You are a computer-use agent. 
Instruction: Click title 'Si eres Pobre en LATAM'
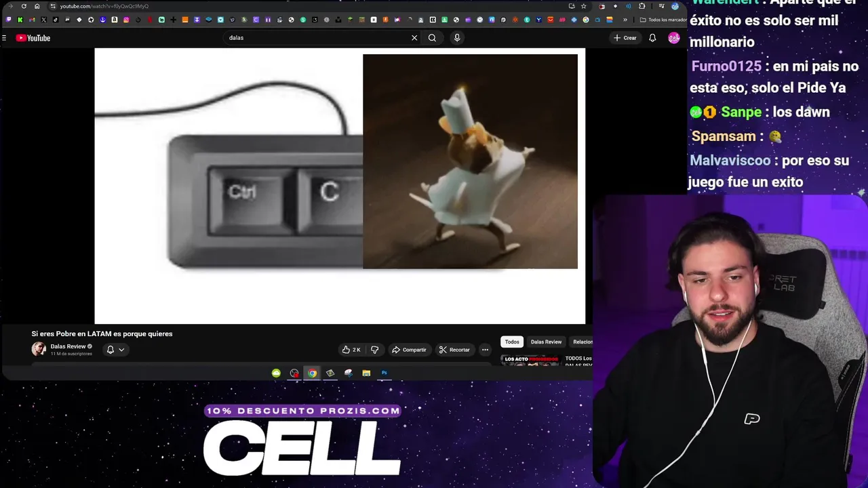[x=102, y=333]
